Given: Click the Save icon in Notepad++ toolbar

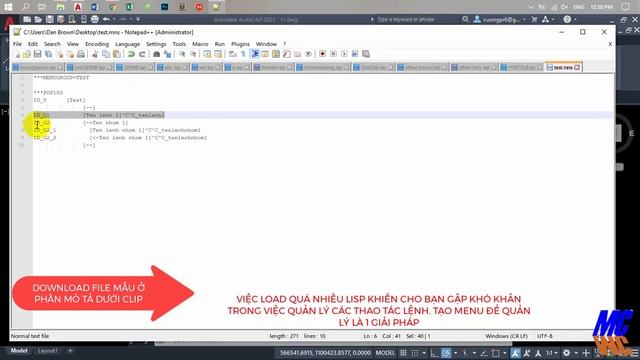Looking at the screenshot, I should (x=38, y=54).
